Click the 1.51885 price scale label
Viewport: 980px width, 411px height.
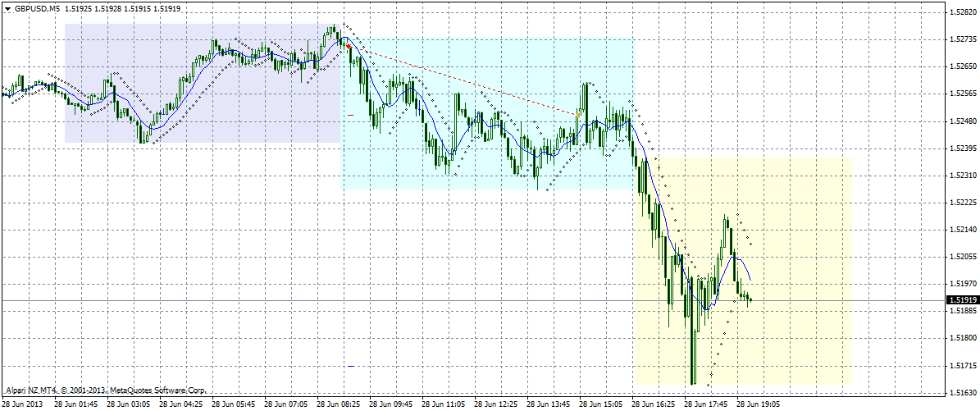coord(963,311)
